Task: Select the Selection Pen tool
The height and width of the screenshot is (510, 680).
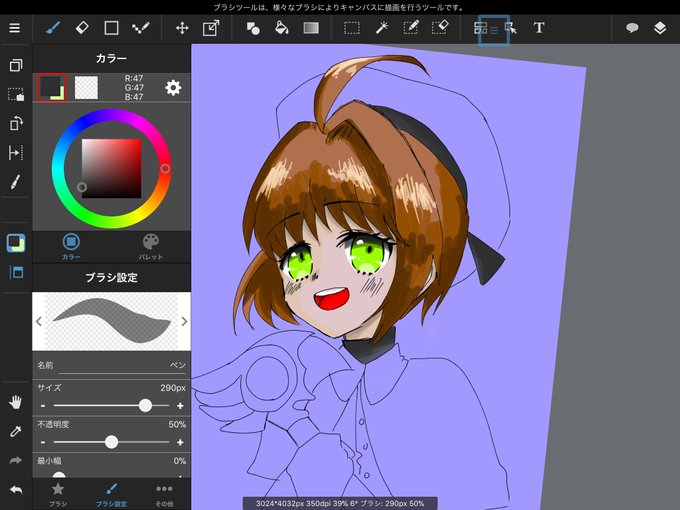Action: [411, 27]
